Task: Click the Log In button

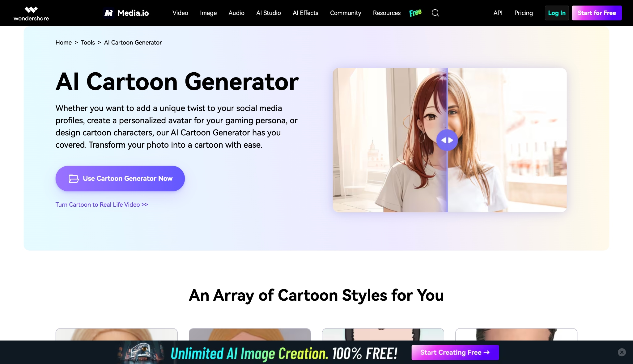Action: 557,13
